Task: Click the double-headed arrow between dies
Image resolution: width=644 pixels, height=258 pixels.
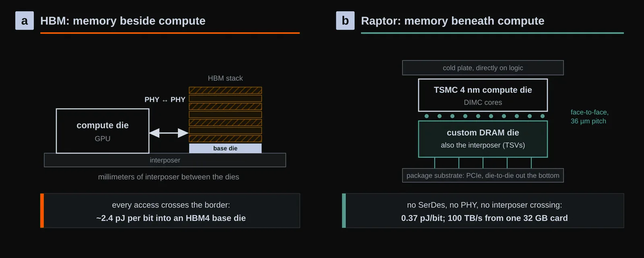Action: 169,133
